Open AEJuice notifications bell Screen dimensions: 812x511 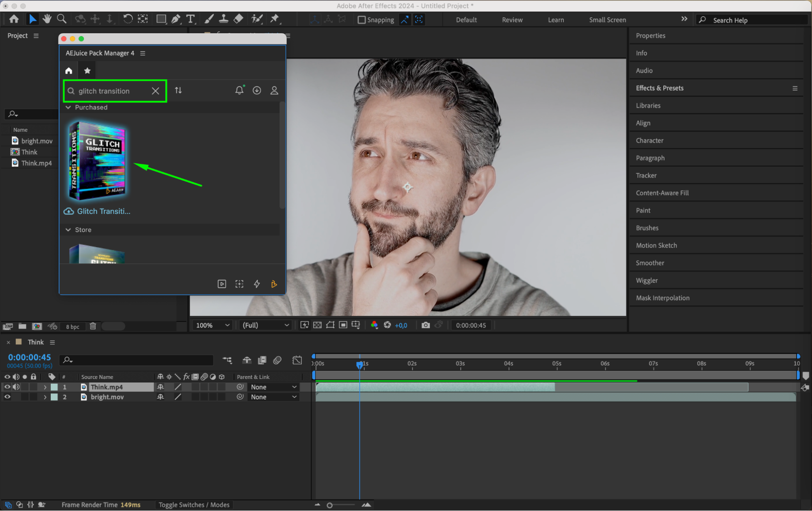[239, 90]
